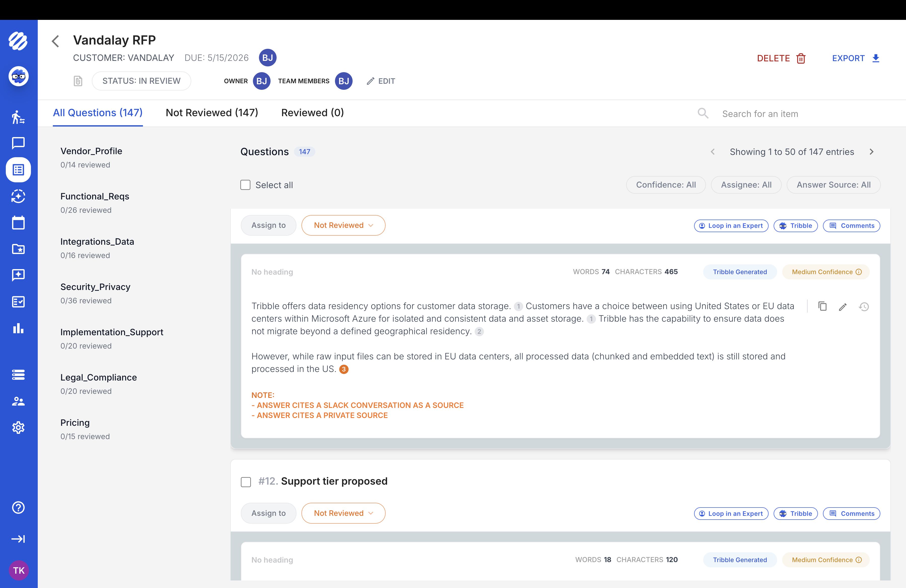Click Loop in an Expert for question #12

[731, 514]
